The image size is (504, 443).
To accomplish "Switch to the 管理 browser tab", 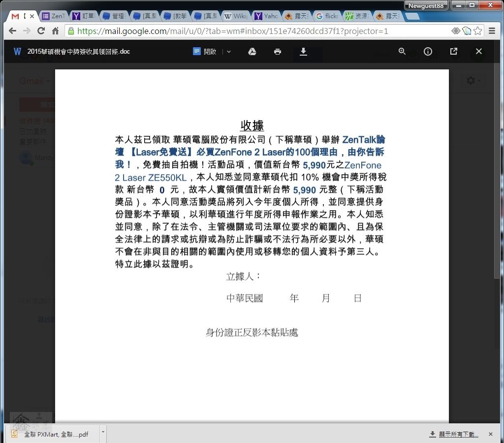I will coord(114,16).
